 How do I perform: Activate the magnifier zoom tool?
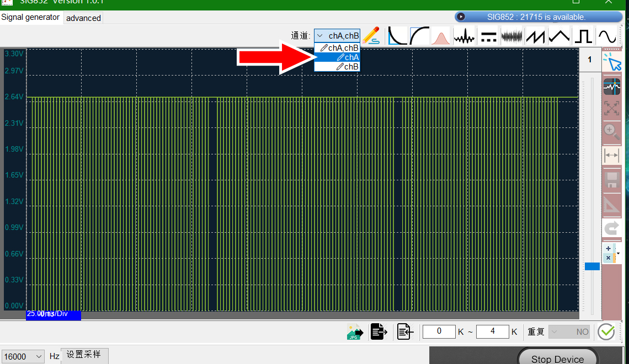coord(612,131)
